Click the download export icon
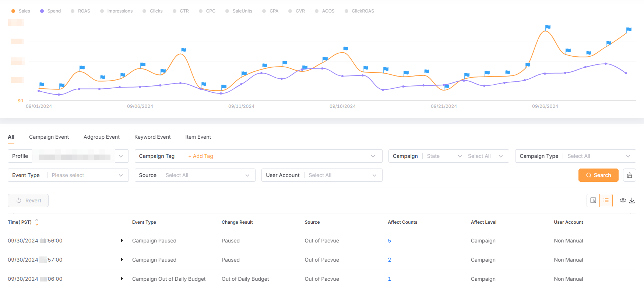This screenshot has width=644, height=287. pos(632,201)
